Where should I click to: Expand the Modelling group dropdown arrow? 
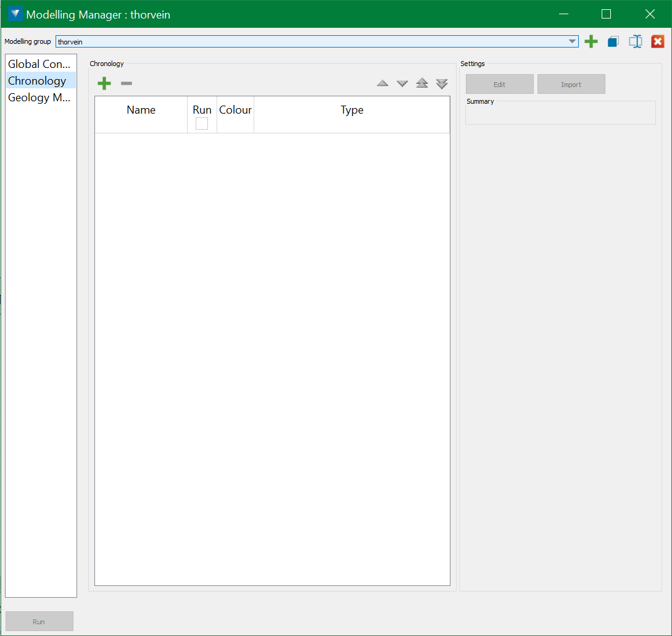572,42
